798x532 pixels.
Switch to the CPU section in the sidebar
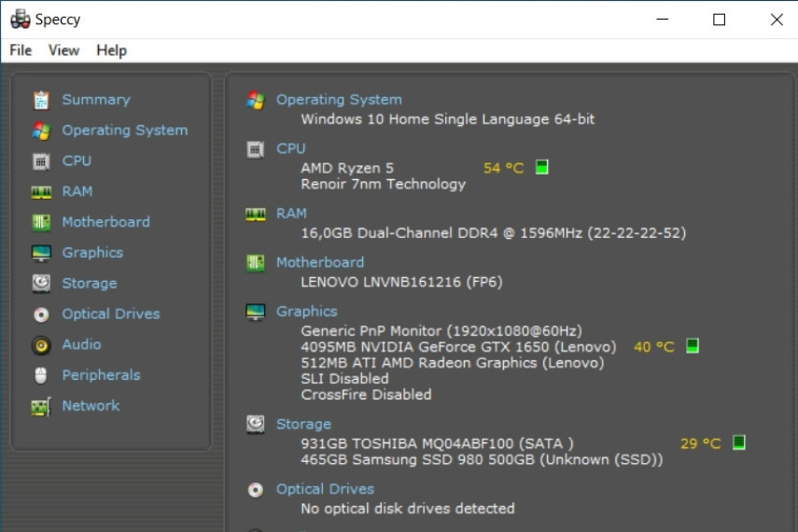tap(77, 161)
